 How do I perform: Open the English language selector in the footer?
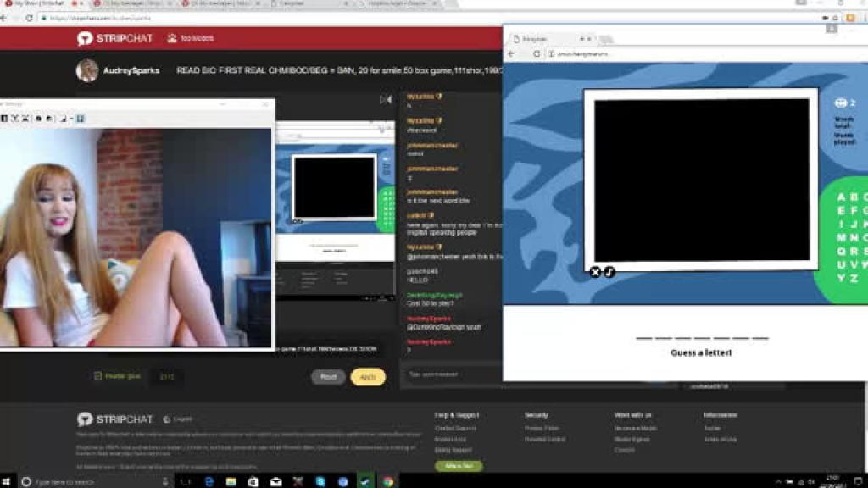pyautogui.click(x=178, y=419)
